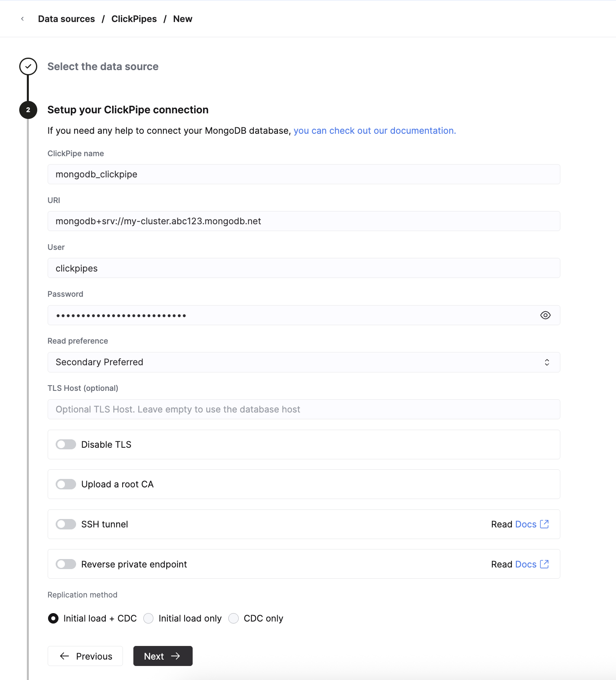Viewport: 616px width, 680px height.
Task: Click the arrow icon inside the Next button
Action: click(x=175, y=656)
